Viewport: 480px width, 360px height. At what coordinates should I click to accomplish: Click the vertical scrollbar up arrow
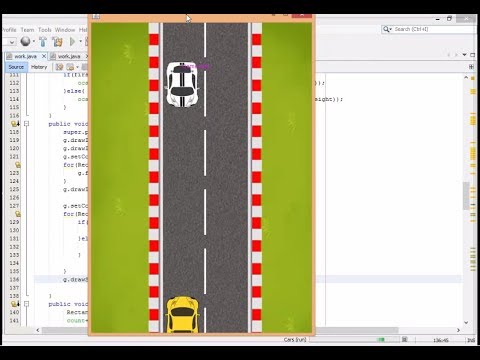point(466,77)
